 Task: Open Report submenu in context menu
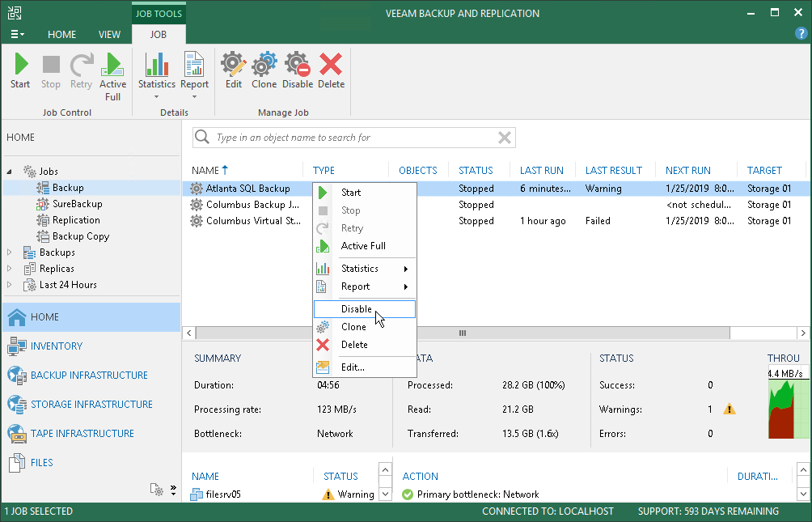coord(365,286)
